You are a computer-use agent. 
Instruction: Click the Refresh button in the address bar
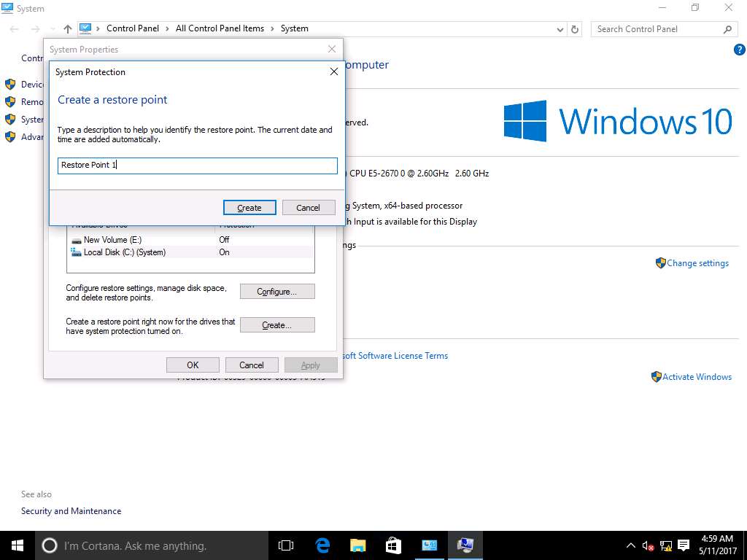coord(575,29)
